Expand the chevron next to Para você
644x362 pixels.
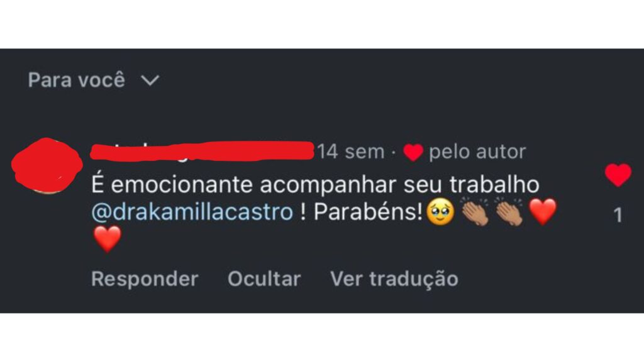point(150,80)
